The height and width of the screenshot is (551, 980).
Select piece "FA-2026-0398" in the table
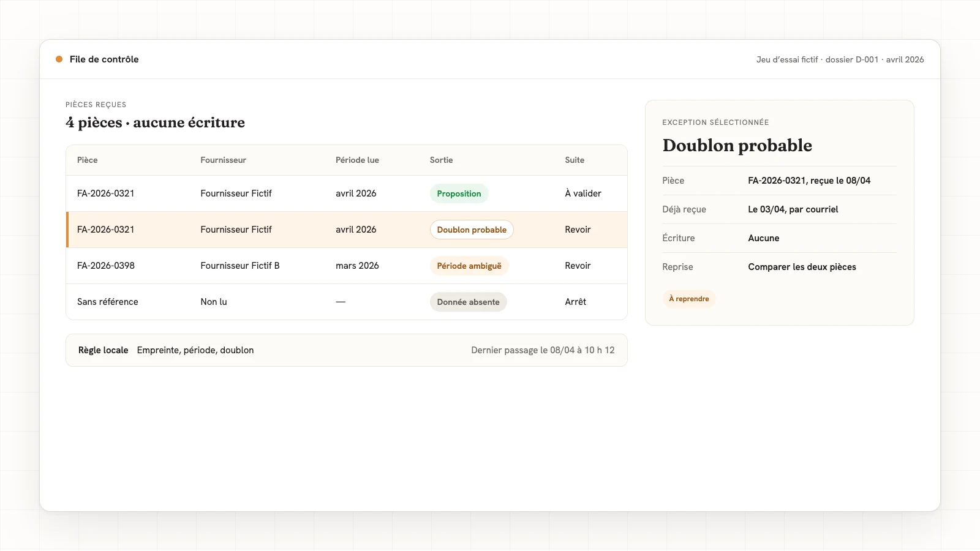[x=106, y=266]
